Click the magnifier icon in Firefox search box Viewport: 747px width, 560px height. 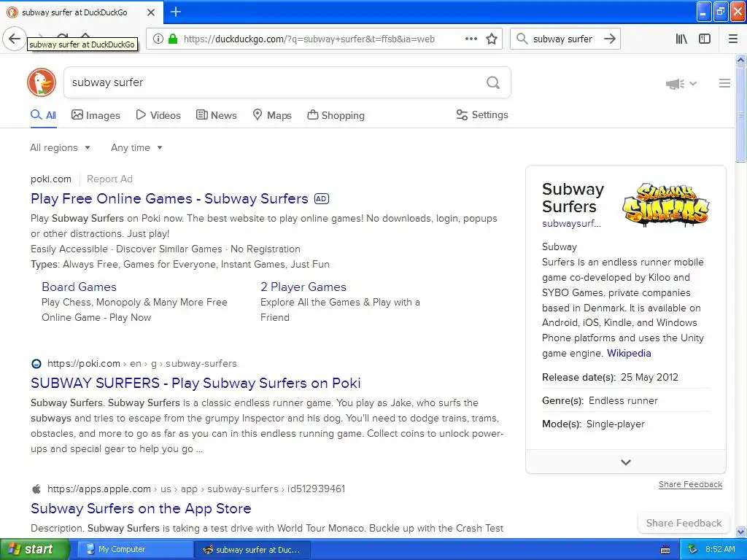[522, 39]
